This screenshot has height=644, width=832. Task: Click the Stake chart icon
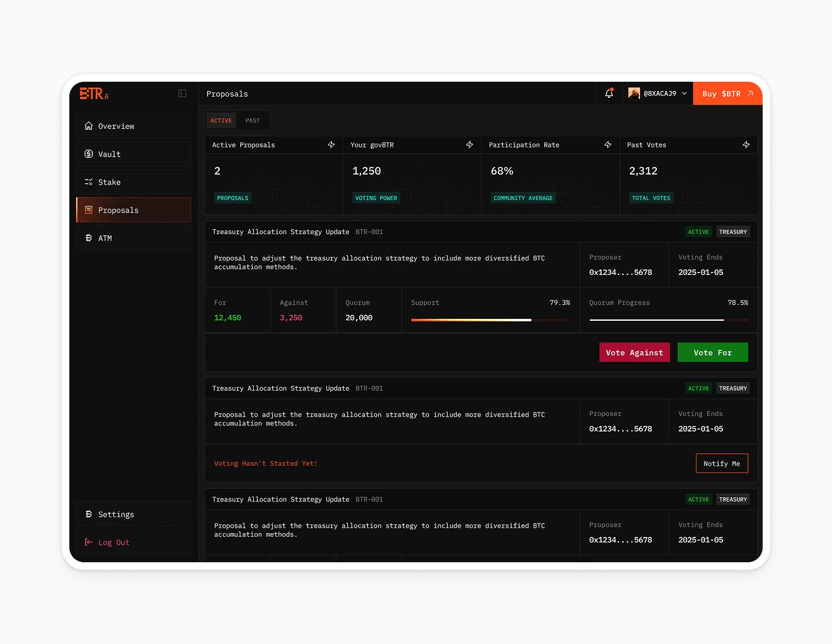[89, 181]
